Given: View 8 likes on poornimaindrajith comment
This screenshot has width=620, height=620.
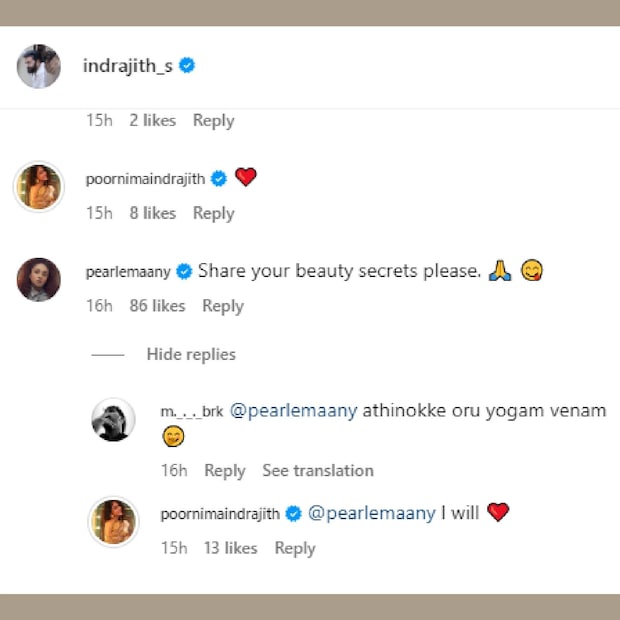Looking at the screenshot, I should (x=152, y=213).
